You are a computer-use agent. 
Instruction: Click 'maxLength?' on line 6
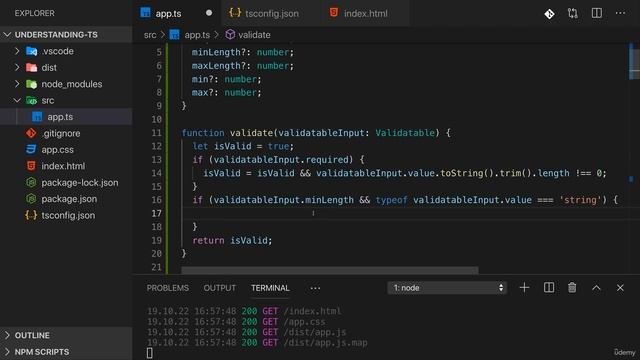click(x=221, y=66)
